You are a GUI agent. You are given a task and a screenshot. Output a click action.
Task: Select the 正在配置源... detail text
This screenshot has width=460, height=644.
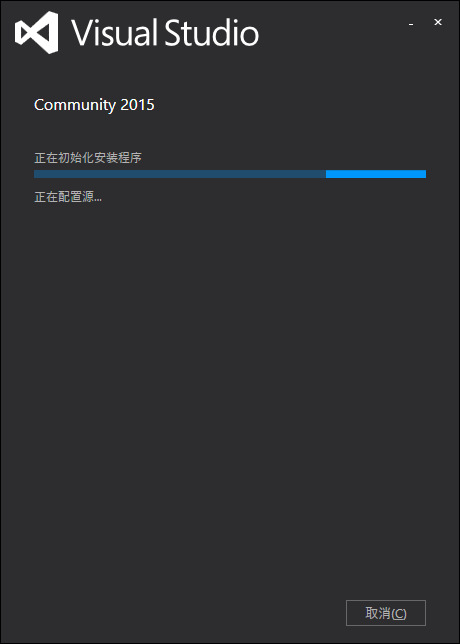pyautogui.click(x=68, y=197)
